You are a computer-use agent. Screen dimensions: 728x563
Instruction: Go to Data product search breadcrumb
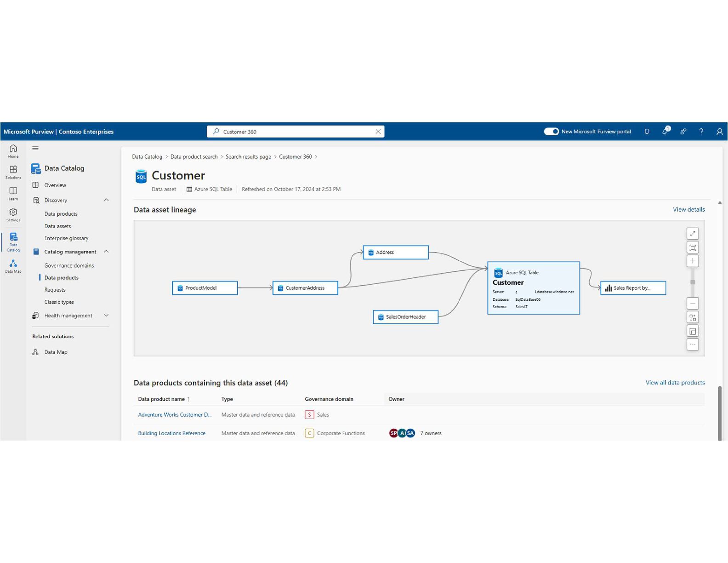pyautogui.click(x=194, y=156)
